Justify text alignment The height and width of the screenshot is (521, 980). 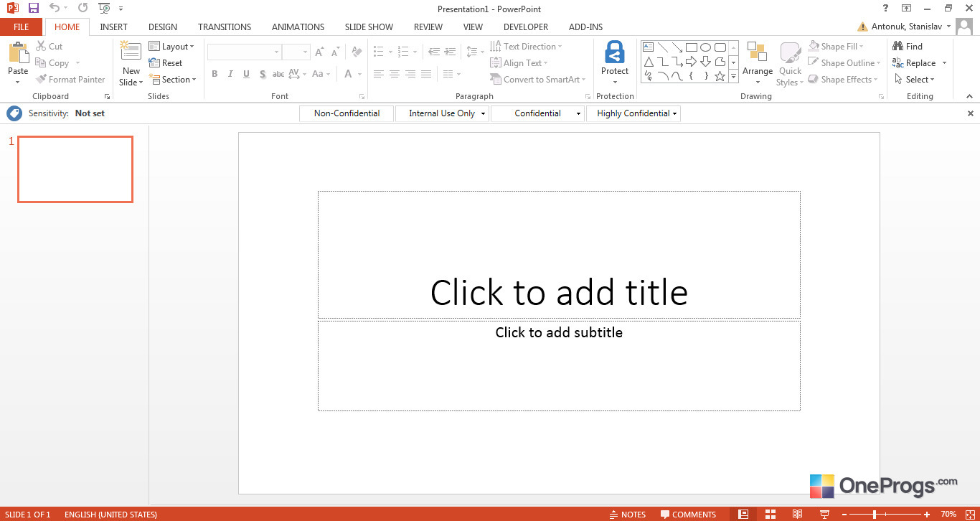tap(425, 74)
